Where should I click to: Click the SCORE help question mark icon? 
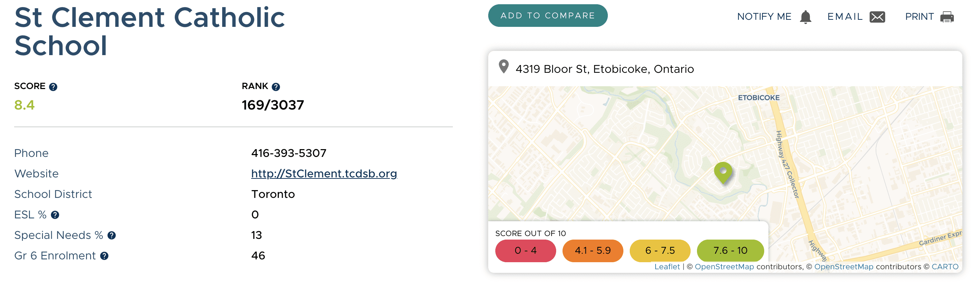click(x=53, y=87)
